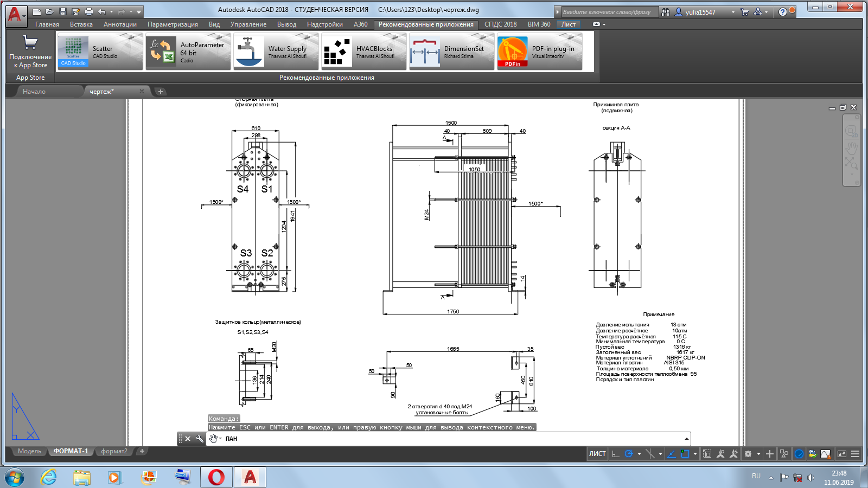Open the HVACBlocks app
The height and width of the screenshot is (488, 868).
[x=363, y=52]
